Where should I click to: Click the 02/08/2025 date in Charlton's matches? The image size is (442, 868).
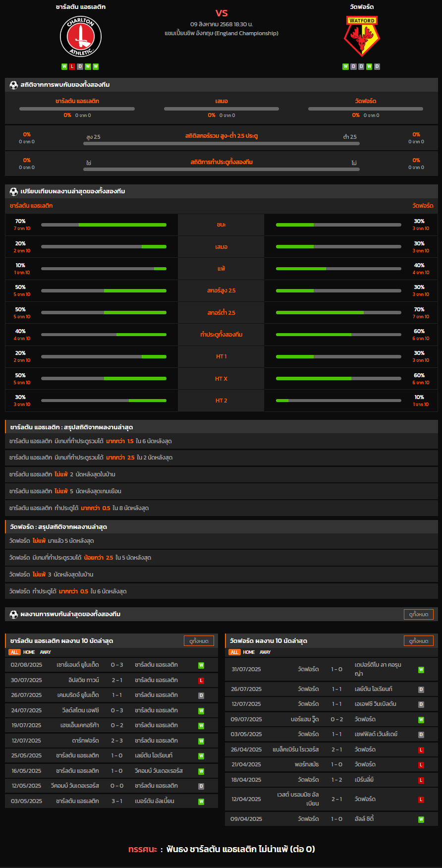[x=26, y=665]
